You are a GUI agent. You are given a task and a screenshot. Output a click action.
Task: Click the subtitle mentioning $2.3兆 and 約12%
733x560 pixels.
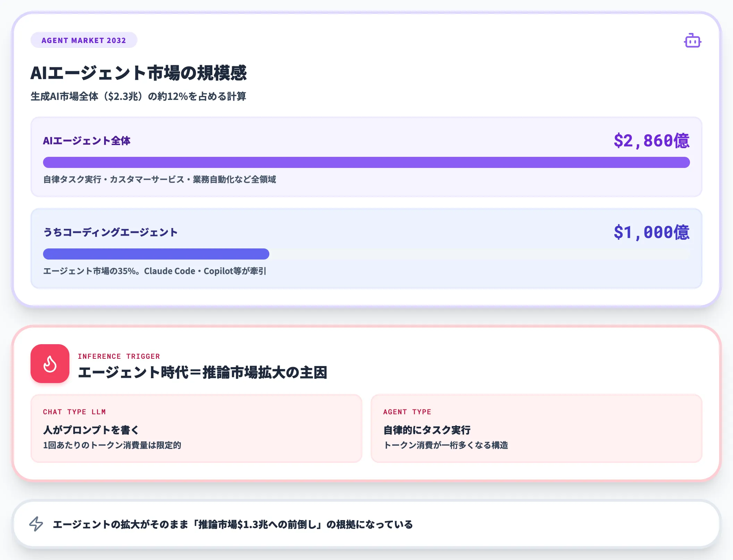(x=138, y=96)
